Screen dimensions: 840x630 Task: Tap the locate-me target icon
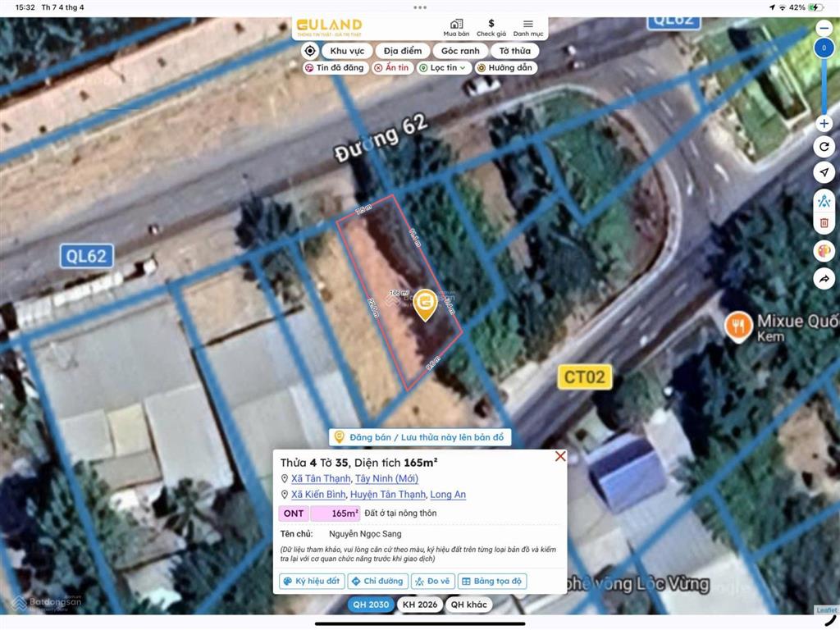point(309,51)
